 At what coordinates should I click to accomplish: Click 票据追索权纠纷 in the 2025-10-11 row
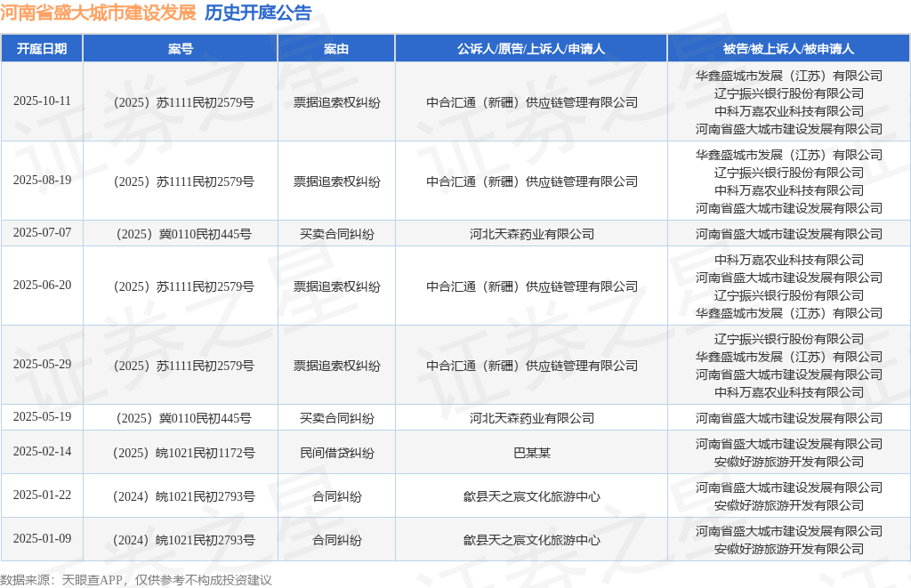click(x=336, y=103)
